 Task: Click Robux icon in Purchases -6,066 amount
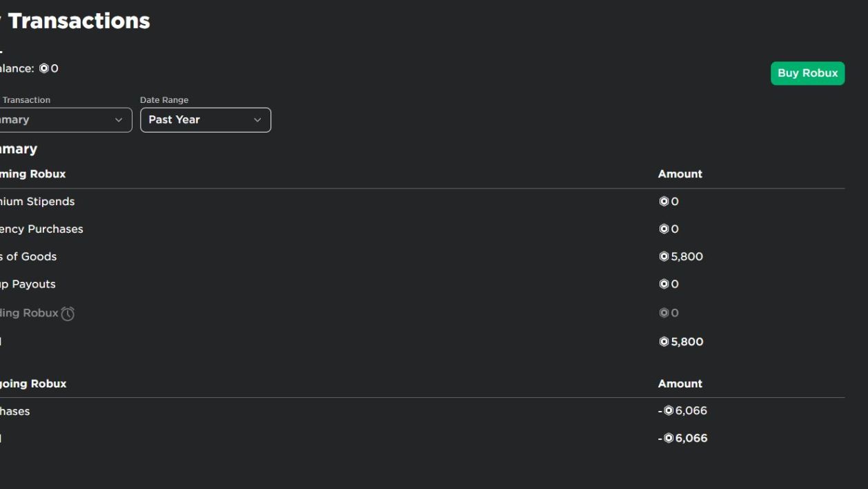pos(668,410)
